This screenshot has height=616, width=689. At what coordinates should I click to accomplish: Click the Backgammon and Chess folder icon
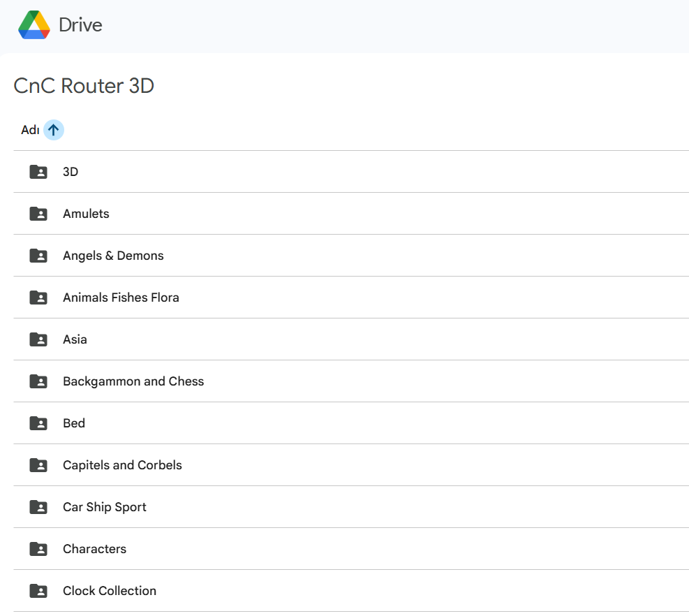click(38, 381)
